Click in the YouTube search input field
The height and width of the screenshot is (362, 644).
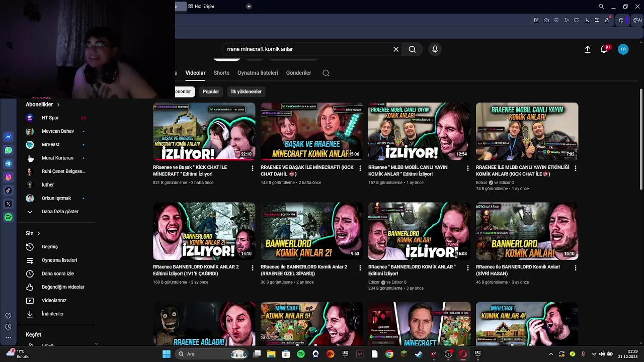307,49
